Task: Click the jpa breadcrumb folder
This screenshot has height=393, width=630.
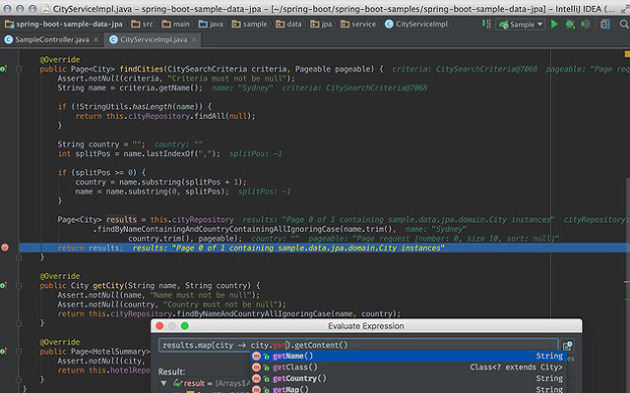Action: tap(321, 24)
